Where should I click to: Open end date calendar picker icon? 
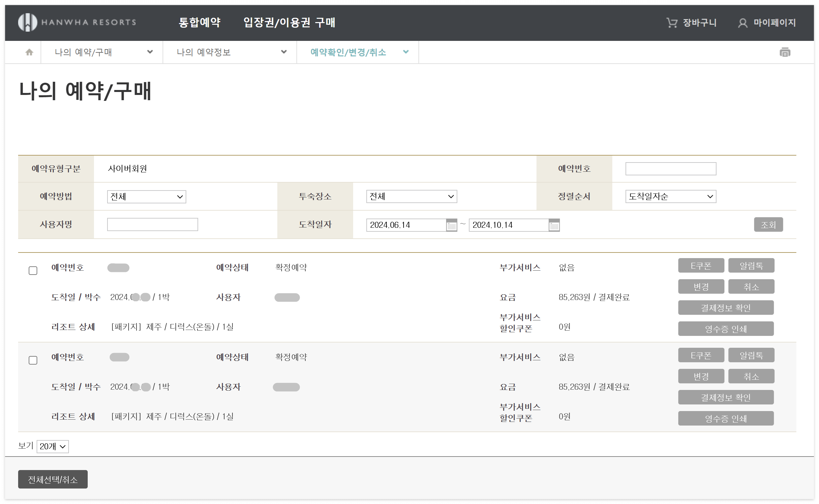(x=554, y=226)
